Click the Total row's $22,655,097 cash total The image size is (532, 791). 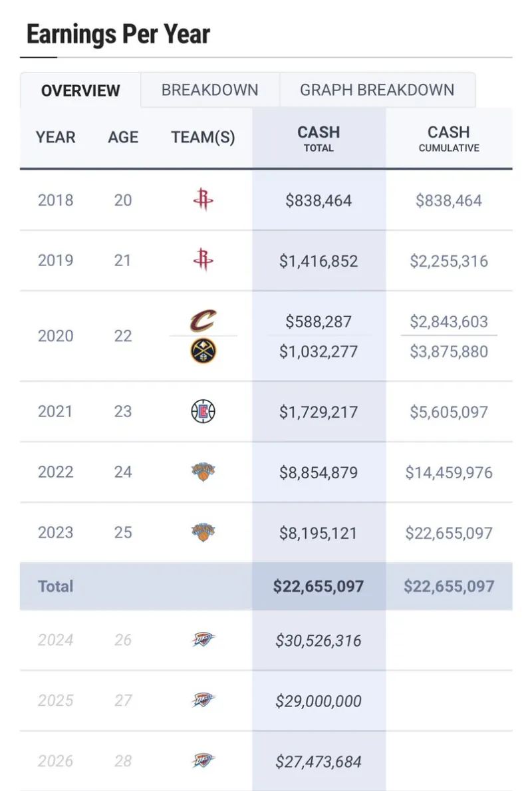[x=319, y=586]
